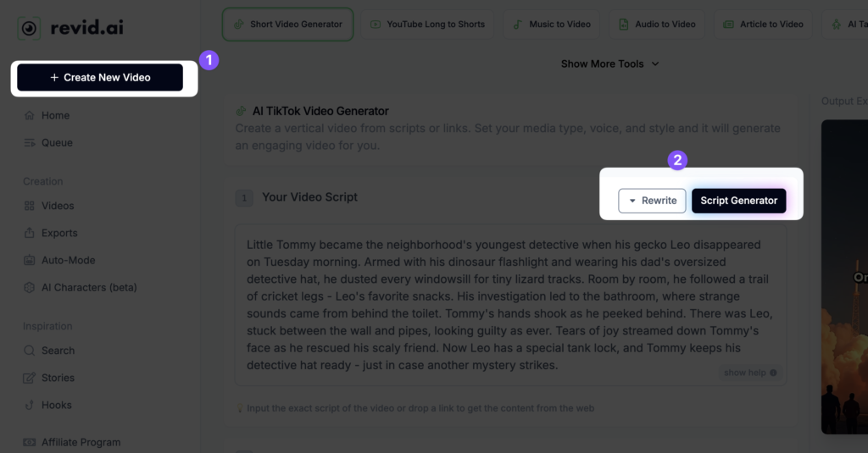Click the show help link
The image size is (868, 453).
(x=749, y=373)
